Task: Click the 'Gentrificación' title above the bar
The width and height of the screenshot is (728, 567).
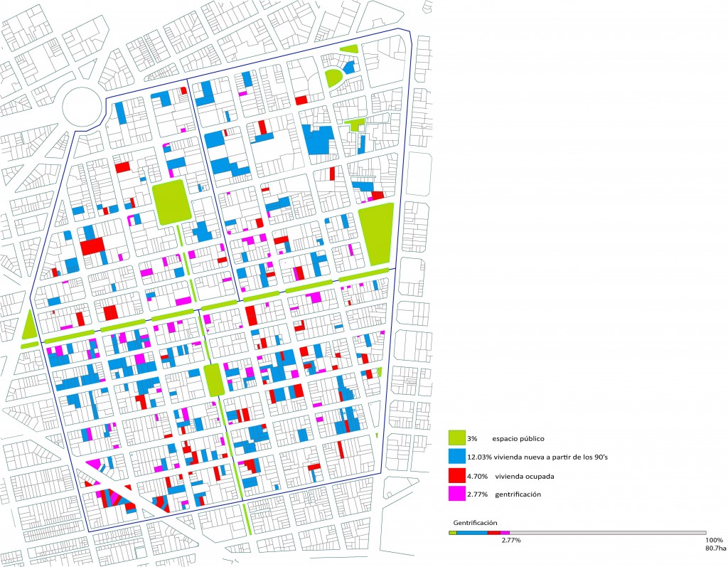Action: pyautogui.click(x=475, y=522)
